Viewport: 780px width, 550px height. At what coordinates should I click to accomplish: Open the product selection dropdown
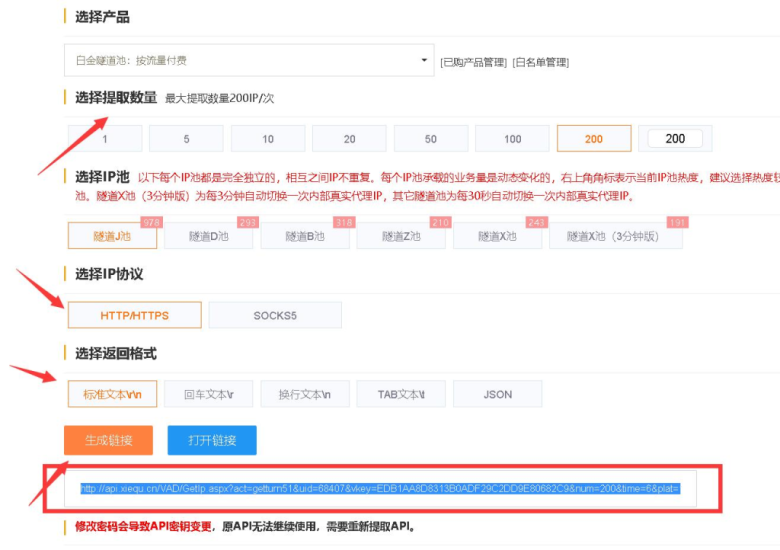pyautogui.click(x=249, y=60)
